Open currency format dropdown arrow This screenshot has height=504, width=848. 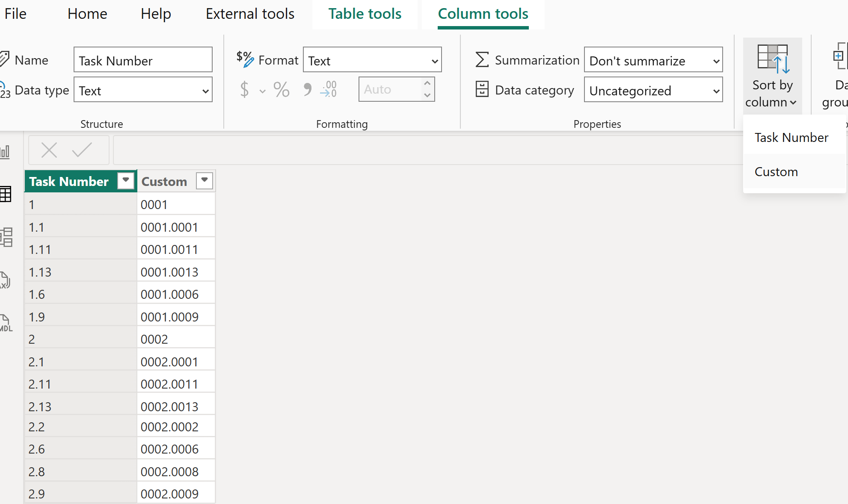262,91
